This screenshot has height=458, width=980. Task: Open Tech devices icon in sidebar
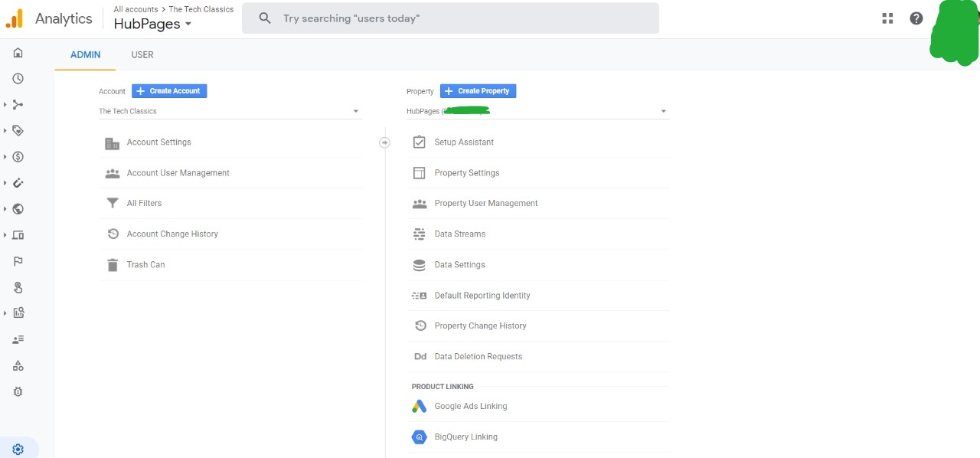[x=18, y=235]
